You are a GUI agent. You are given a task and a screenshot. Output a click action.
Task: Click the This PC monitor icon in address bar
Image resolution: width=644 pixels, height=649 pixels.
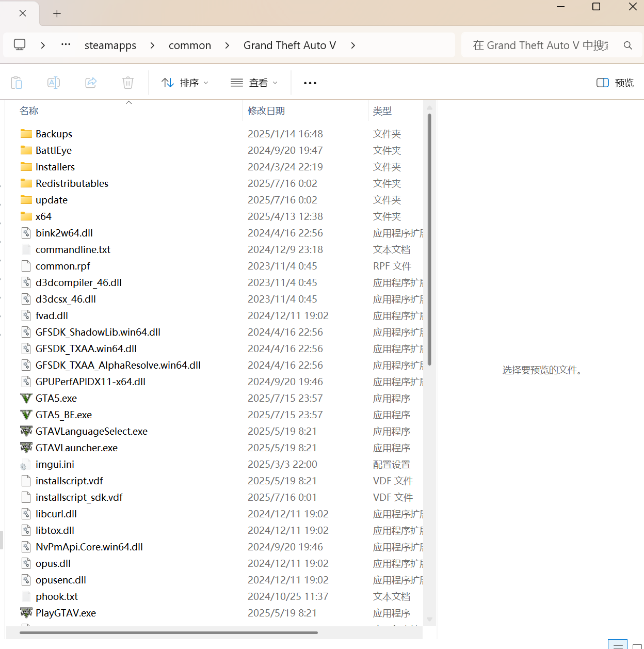[20, 45]
